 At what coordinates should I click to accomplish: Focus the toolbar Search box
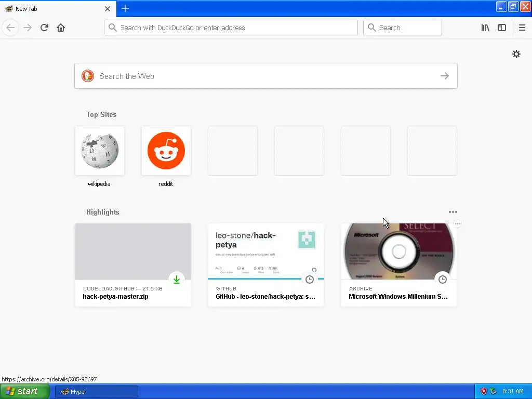403,28
